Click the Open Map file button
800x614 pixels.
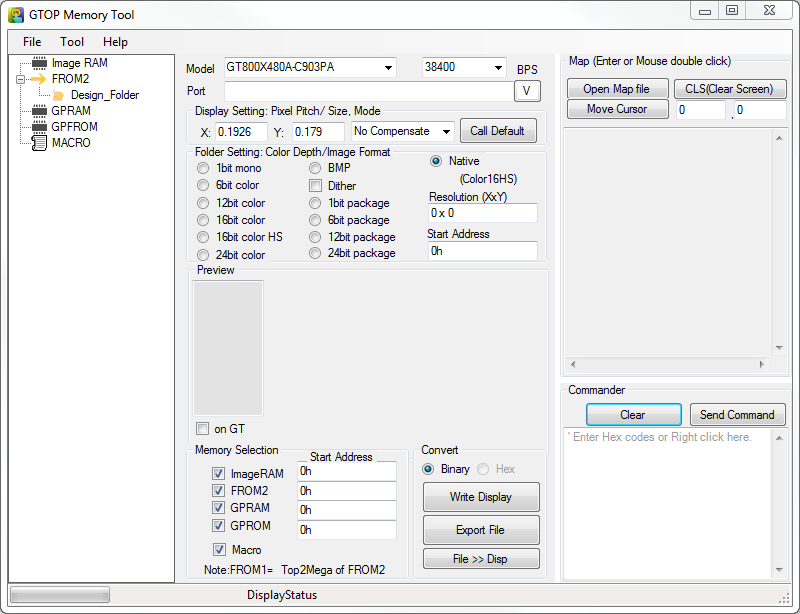(616, 89)
